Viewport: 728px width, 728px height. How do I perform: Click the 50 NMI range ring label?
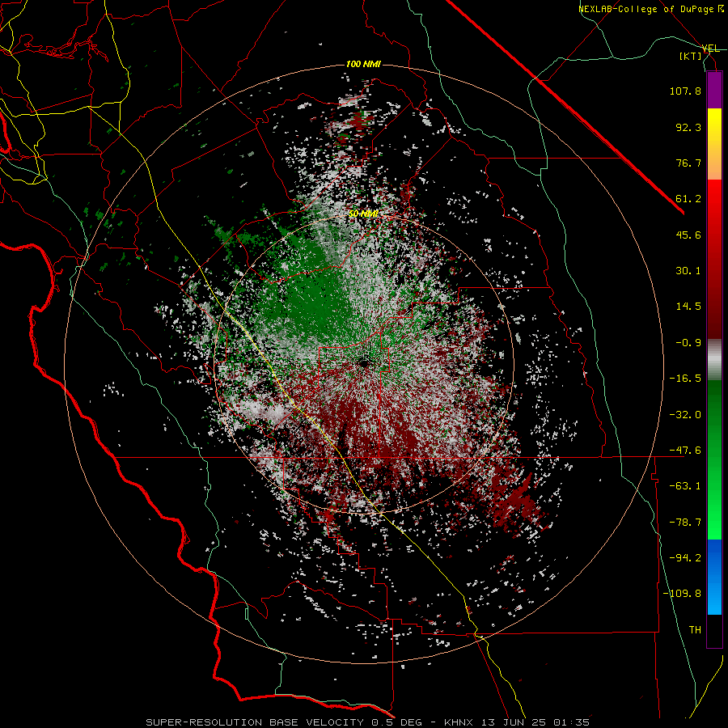click(x=363, y=214)
